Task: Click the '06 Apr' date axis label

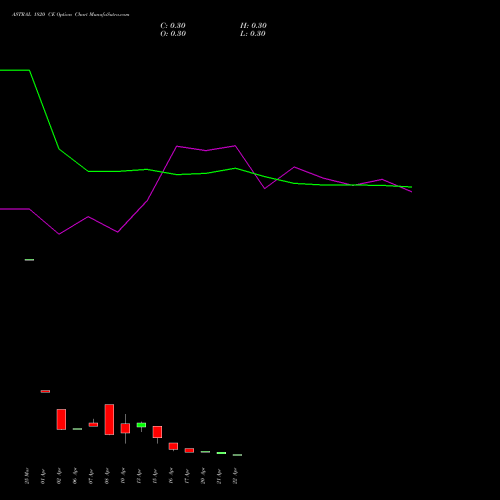Action: (x=75, y=476)
